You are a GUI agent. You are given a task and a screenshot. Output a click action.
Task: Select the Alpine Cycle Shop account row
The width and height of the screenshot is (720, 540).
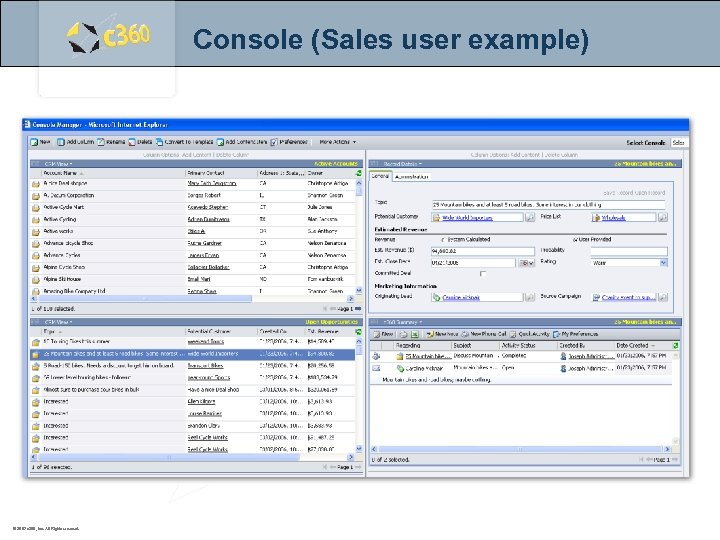tap(192, 267)
